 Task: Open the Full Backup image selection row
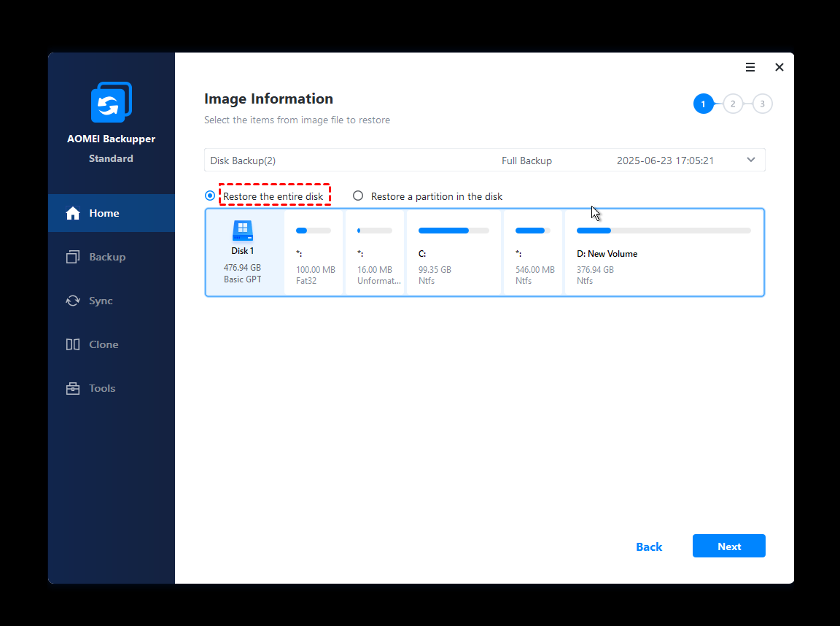[526, 161]
